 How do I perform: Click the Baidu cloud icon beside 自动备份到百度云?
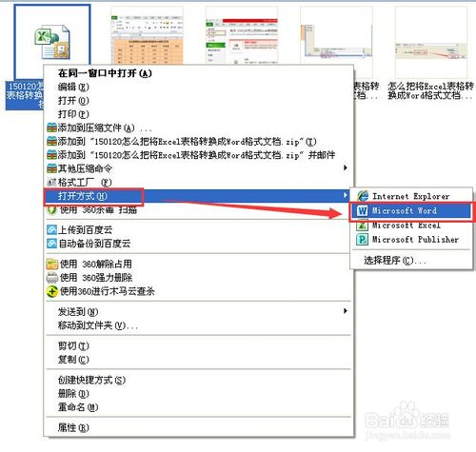(x=51, y=244)
